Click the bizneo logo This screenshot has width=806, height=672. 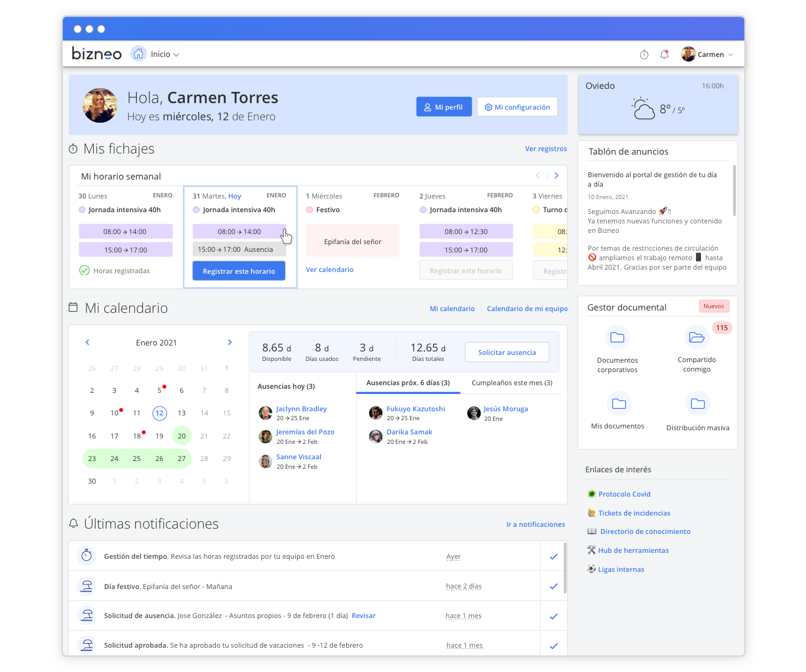click(97, 53)
